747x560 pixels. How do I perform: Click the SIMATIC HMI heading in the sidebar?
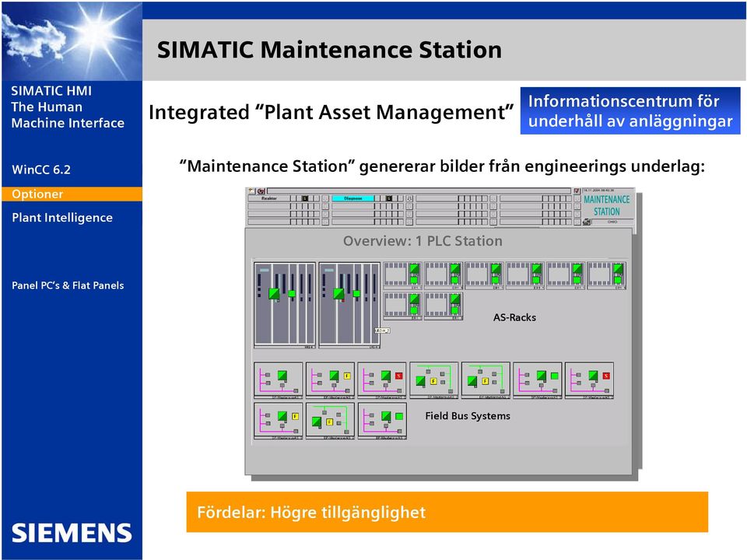[51, 90]
